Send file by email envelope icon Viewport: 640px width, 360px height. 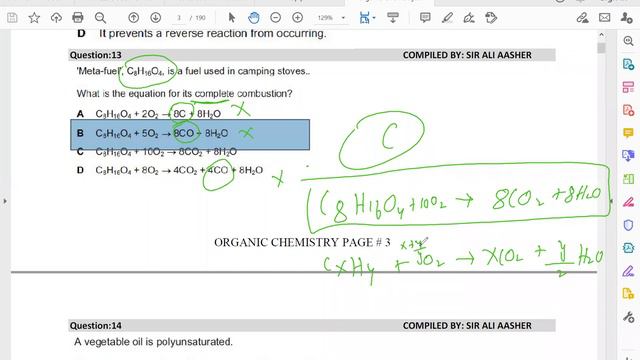pyautogui.click(x=604, y=18)
